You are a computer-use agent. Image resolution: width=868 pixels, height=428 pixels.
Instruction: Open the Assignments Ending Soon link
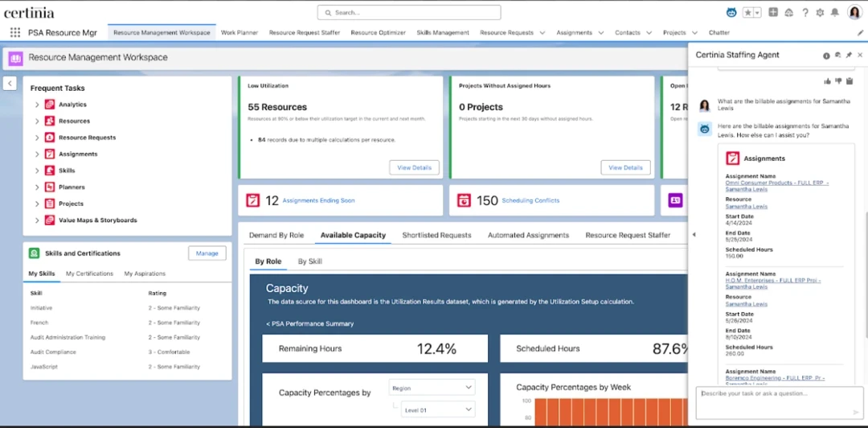point(318,200)
